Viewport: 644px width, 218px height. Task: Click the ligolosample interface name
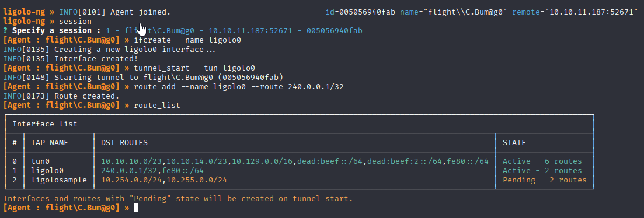click(59, 180)
